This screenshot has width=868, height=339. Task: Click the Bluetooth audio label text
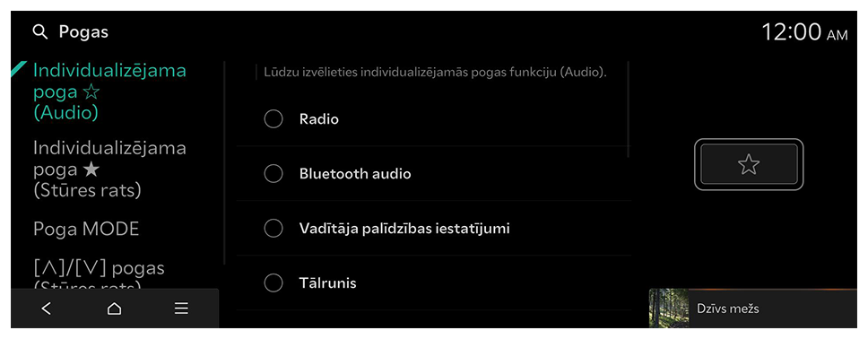355,174
